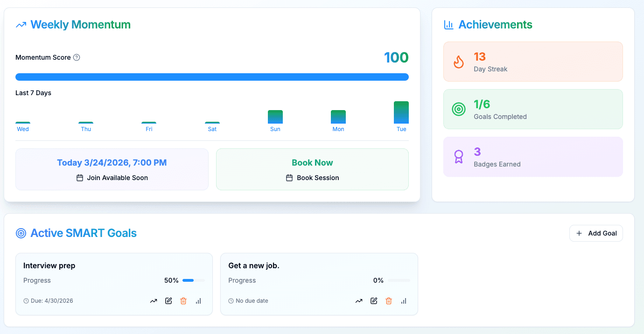Click the Due: 4/30/2026 label

52,301
